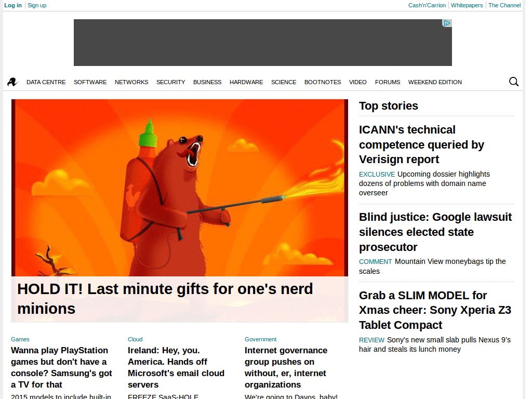Open Blind justice Google lawsuit story
Screen dimensions: 532x399
click(x=435, y=232)
